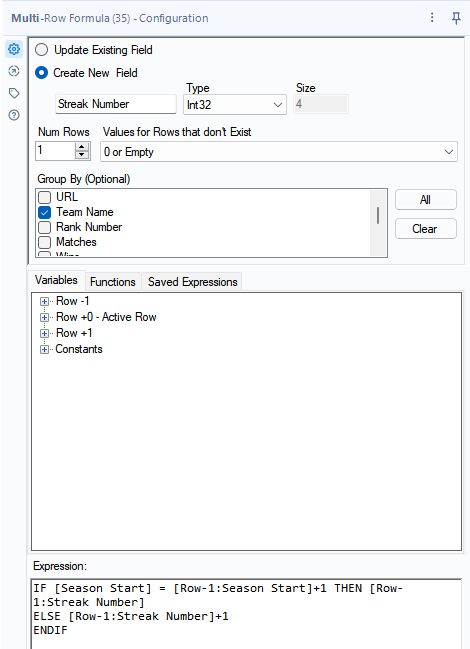The image size is (470, 649).
Task: Expand the Constants tree node
Action: 44,349
